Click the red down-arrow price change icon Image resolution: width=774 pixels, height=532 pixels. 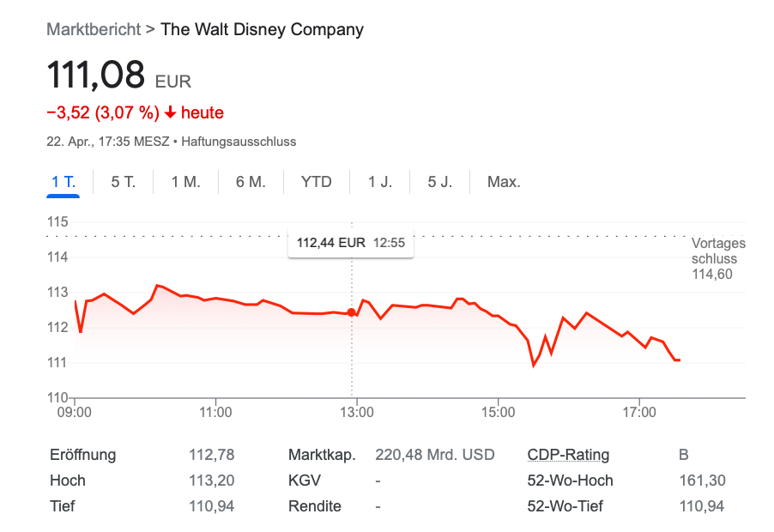[171, 112]
